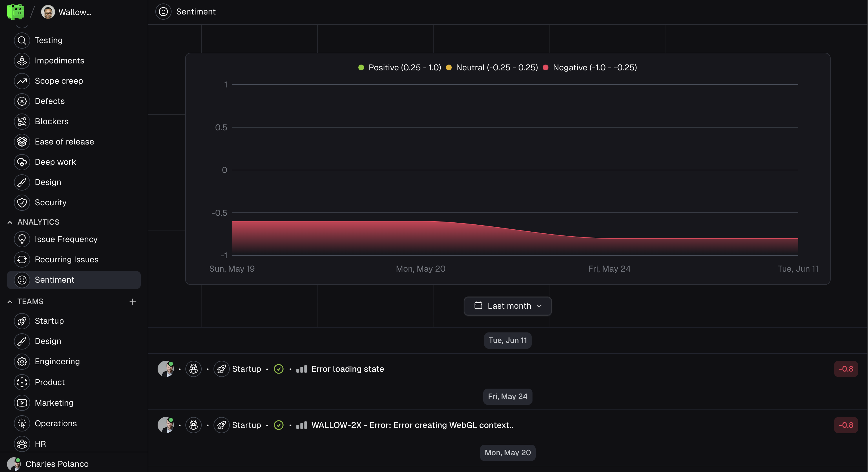Click the green robot workspace logo
Viewport: 868px width, 472px height.
click(16, 12)
